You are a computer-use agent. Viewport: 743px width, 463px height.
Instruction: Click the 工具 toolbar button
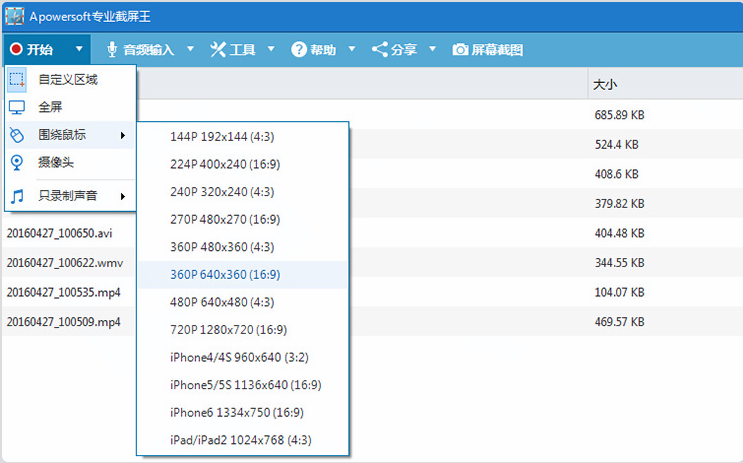coord(232,49)
